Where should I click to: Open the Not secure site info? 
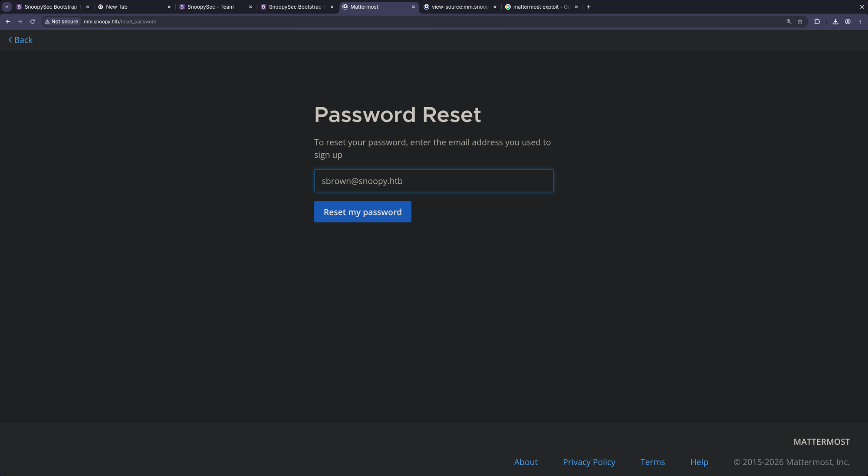[x=62, y=21]
